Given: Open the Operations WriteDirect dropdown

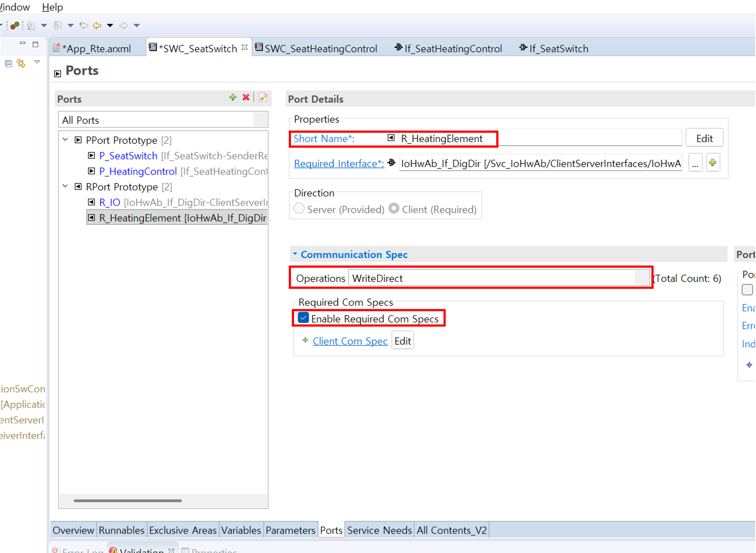Looking at the screenshot, I should click(x=641, y=278).
